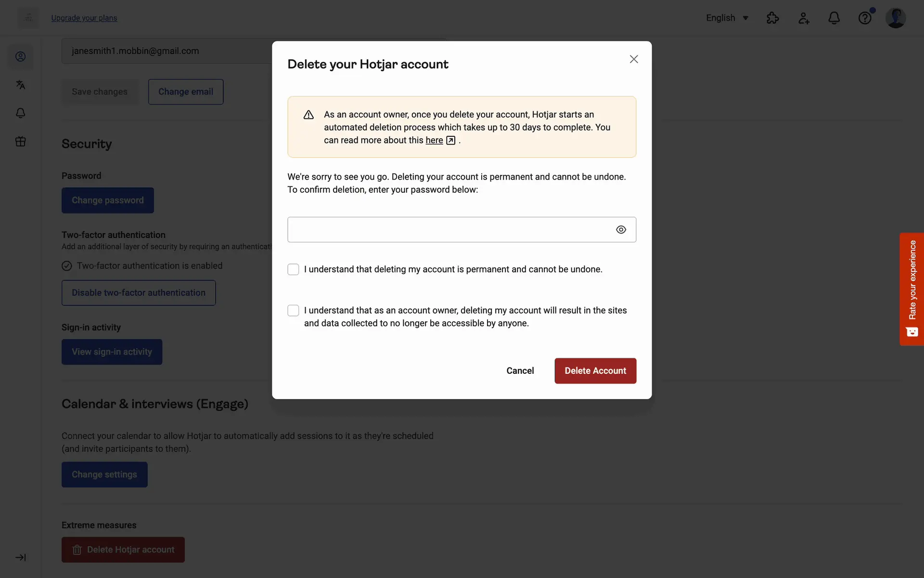Open the integrations puzzle icon

coord(772,18)
